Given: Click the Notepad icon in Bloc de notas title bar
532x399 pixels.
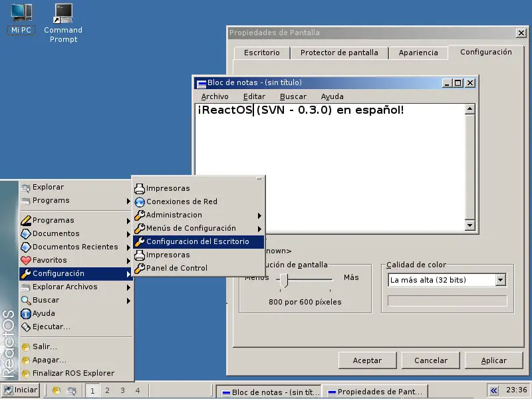Looking at the screenshot, I should click(201, 83).
